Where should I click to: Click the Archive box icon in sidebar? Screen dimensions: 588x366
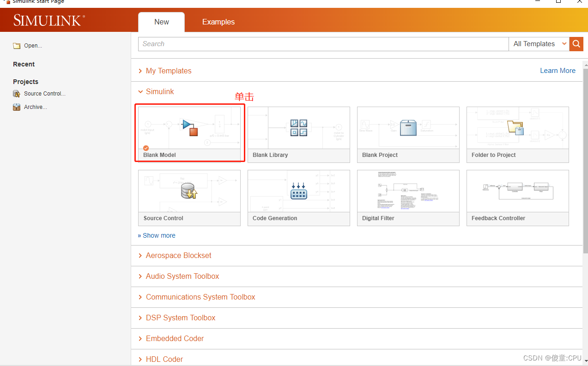click(x=17, y=107)
